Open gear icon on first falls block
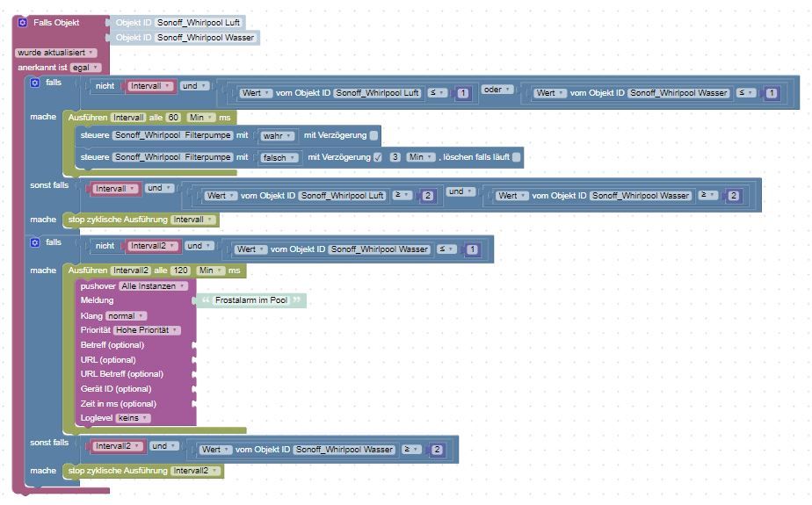 [x=34, y=83]
